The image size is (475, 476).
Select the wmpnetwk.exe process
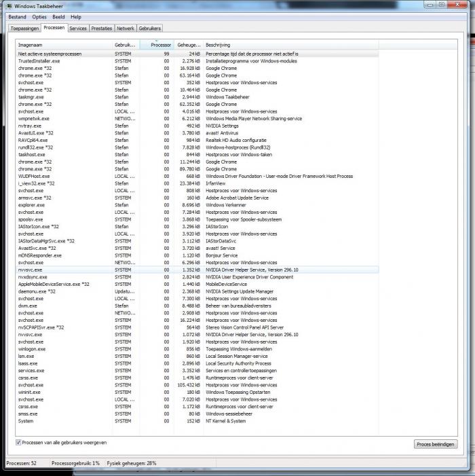197,119
